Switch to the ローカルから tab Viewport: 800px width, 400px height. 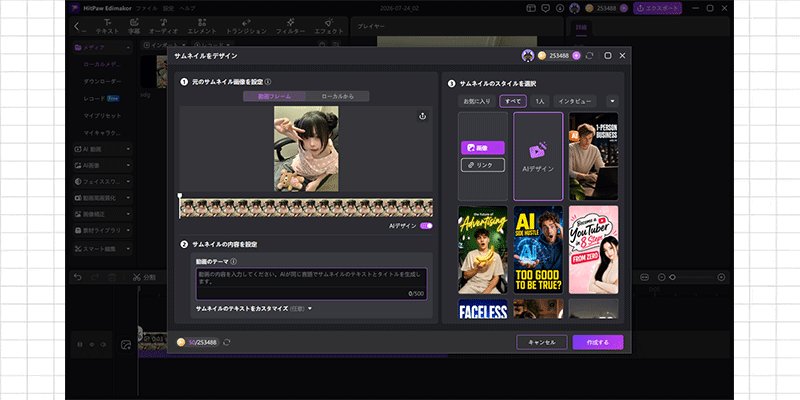coord(337,96)
